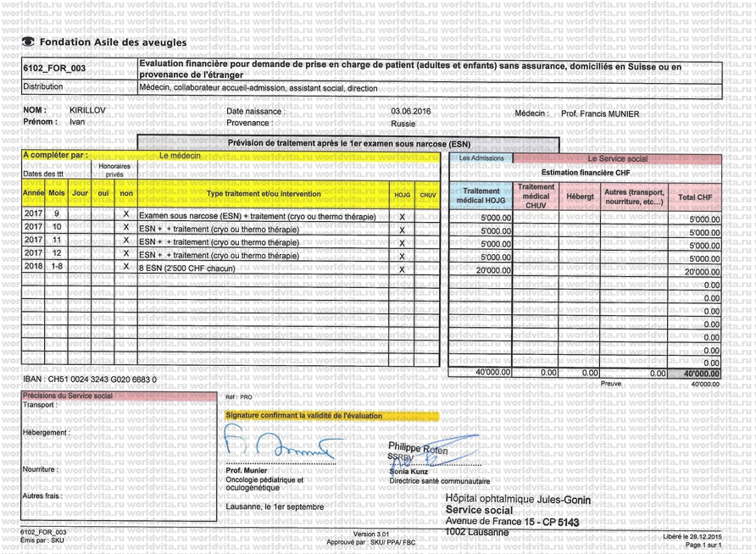This screenshot has width=756, height=554.
Task: Click the year '2018' cell
Action: 33,266
